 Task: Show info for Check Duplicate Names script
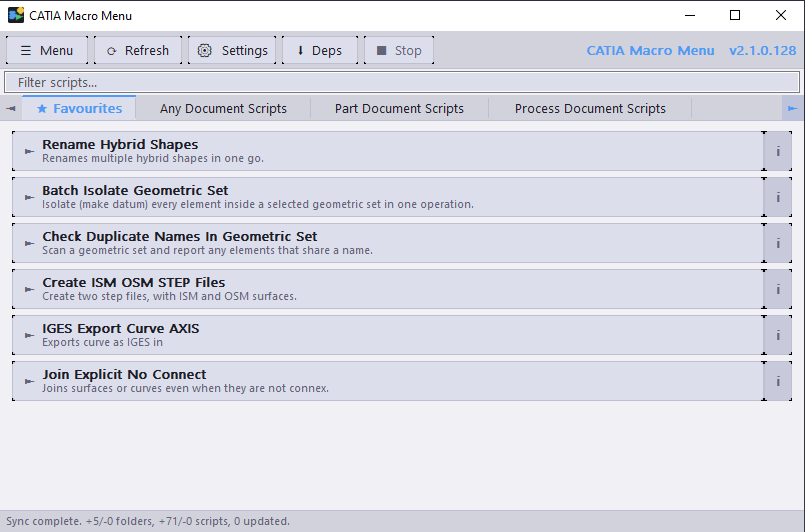[778, 243]
